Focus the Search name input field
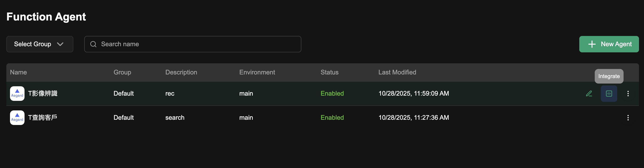This screenshot has width=644, height=168. 198,44
